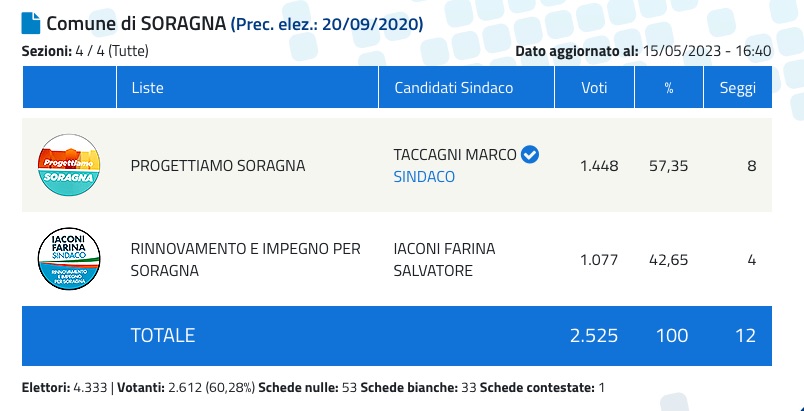
Task: Click the 1.448 votes value
Action: pyautogui.click(x=599, y=166)
